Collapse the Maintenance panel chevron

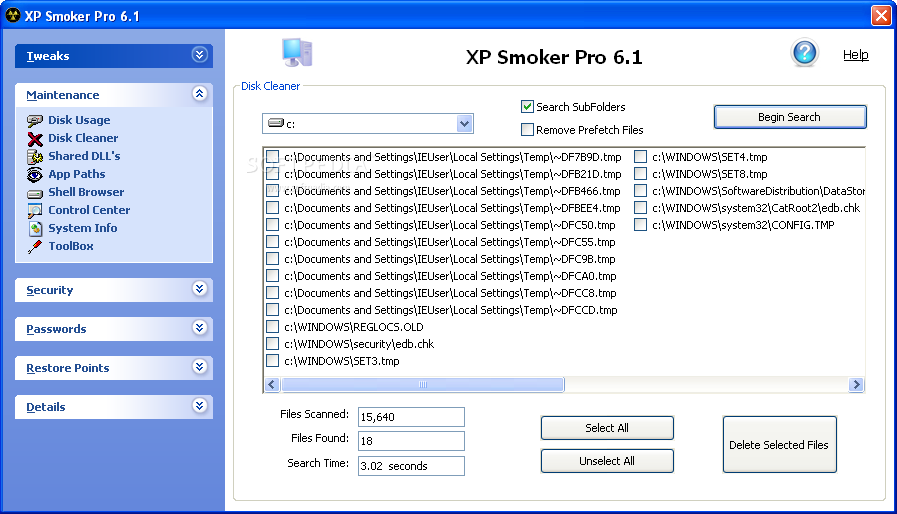pos(199,94)
